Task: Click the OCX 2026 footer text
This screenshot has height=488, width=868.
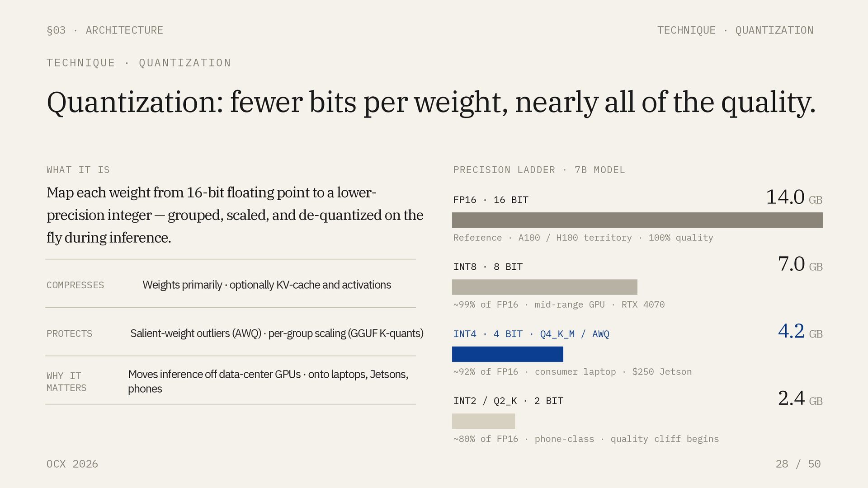Action: click(x=72, y=464)
